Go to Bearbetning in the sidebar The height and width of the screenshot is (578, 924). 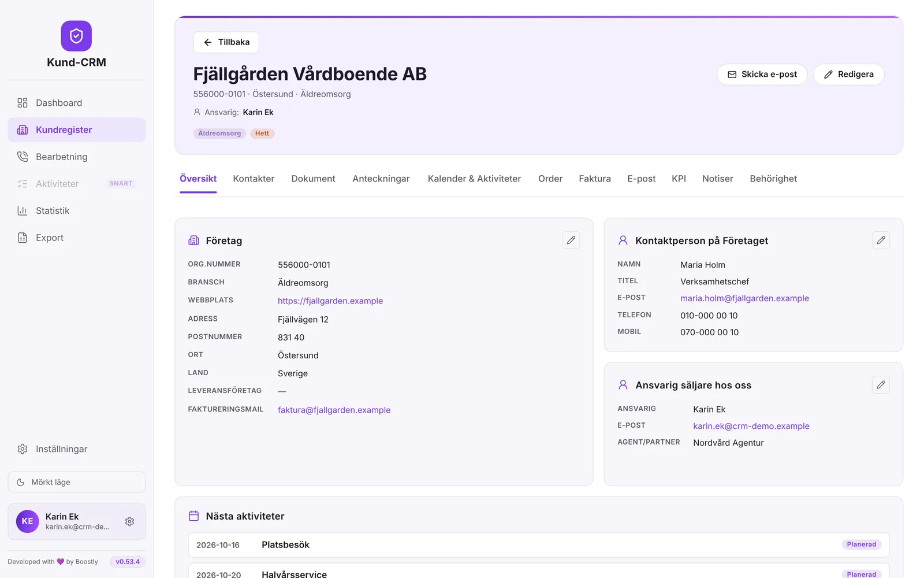76,157
